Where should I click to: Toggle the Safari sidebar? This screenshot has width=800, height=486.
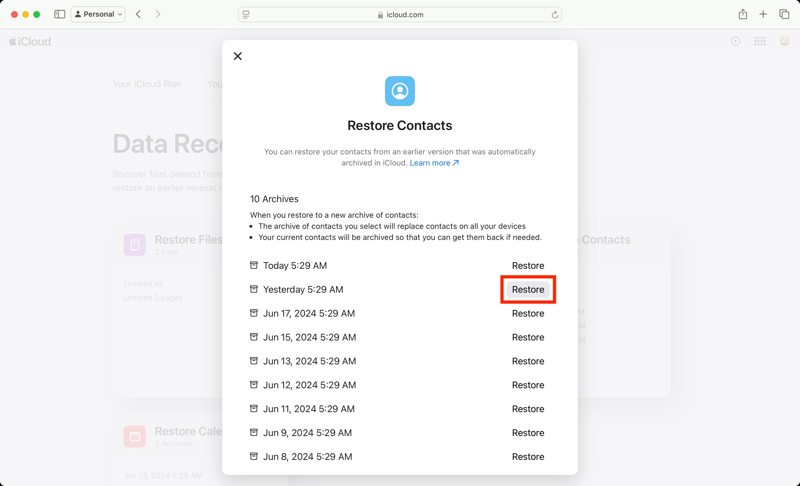click(x=60, y=14)
